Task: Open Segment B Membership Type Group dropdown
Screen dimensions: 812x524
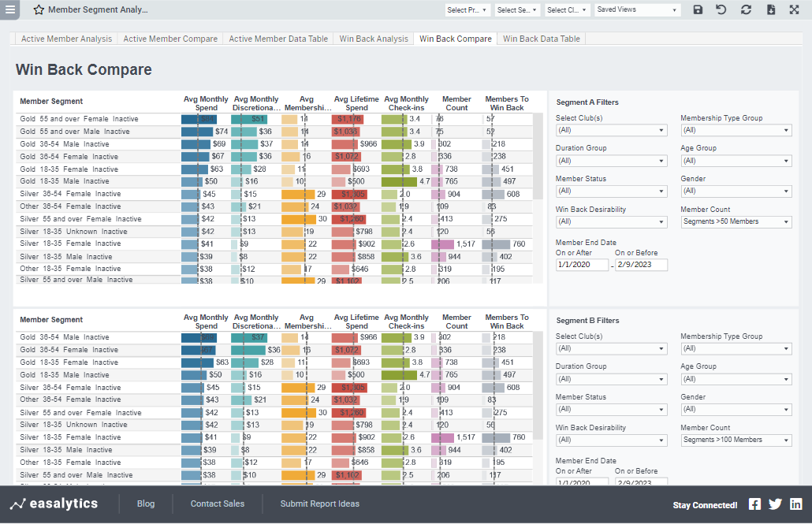Action: tap(736, 347)
